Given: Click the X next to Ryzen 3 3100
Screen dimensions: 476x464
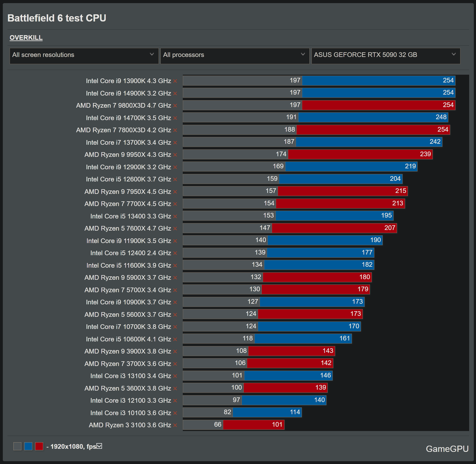Looking at the screenshot, I should point(175,425).
